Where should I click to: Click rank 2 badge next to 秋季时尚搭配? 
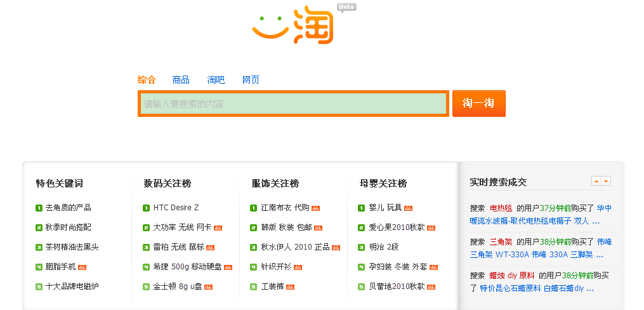pos(39,228)
